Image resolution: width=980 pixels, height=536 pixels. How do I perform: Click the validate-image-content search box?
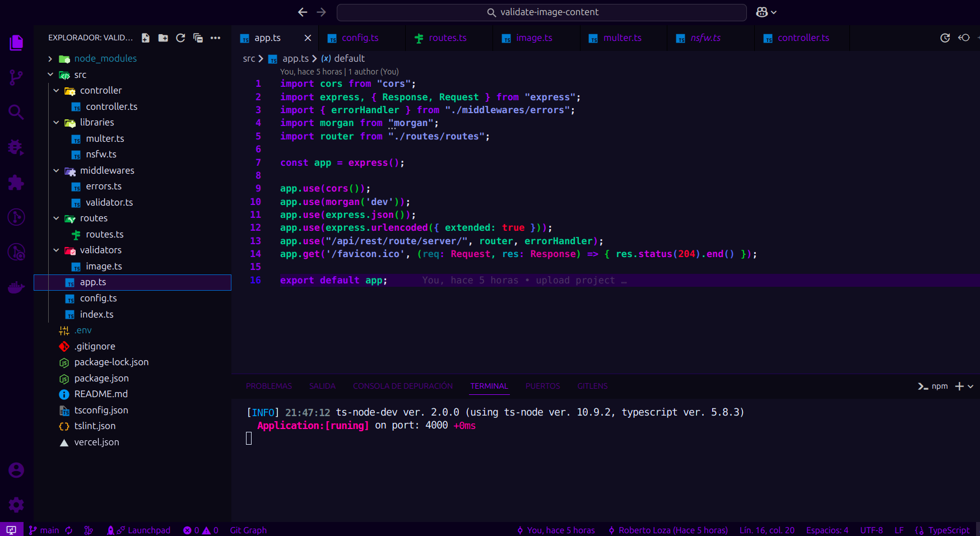pyautogui.click(x=541, y=12)
